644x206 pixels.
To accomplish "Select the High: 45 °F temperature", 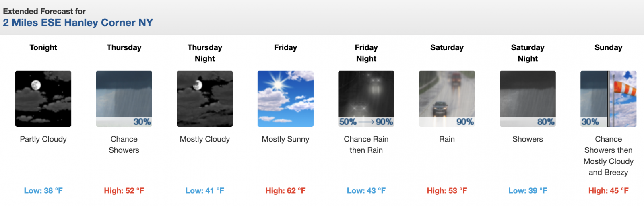I will coord(608,191).
